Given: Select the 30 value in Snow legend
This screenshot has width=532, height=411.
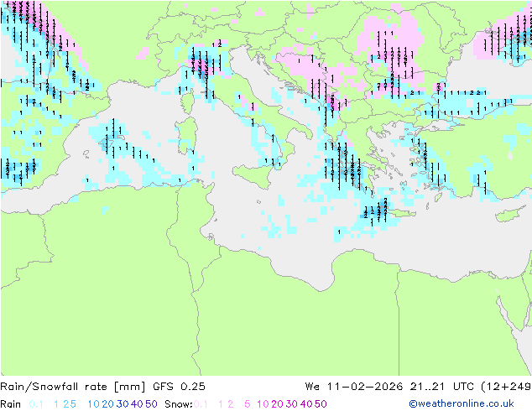Looking at the screenshot, I should pos(292,404).
